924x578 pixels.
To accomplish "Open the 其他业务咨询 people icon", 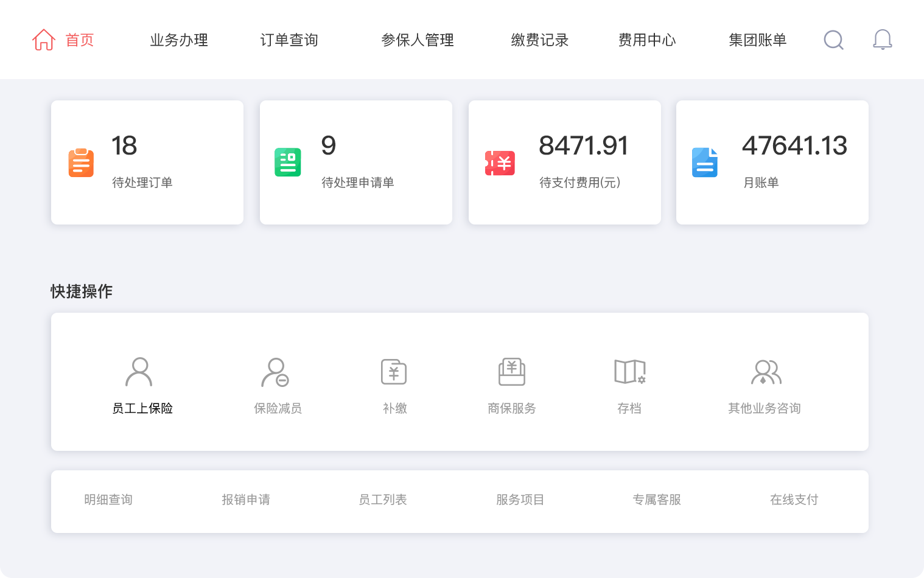I will coord(766,372).
